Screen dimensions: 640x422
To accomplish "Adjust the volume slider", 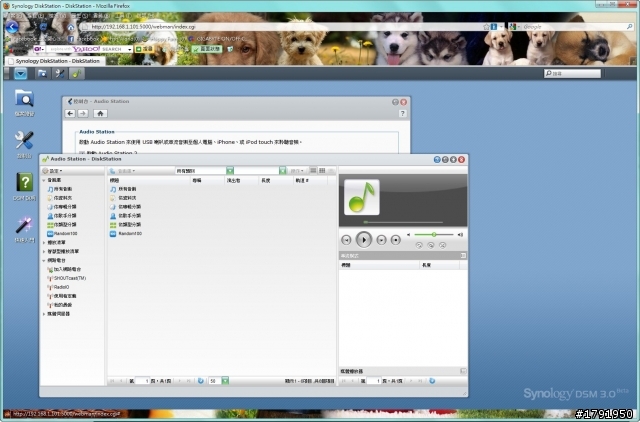I will coord(434,235).
